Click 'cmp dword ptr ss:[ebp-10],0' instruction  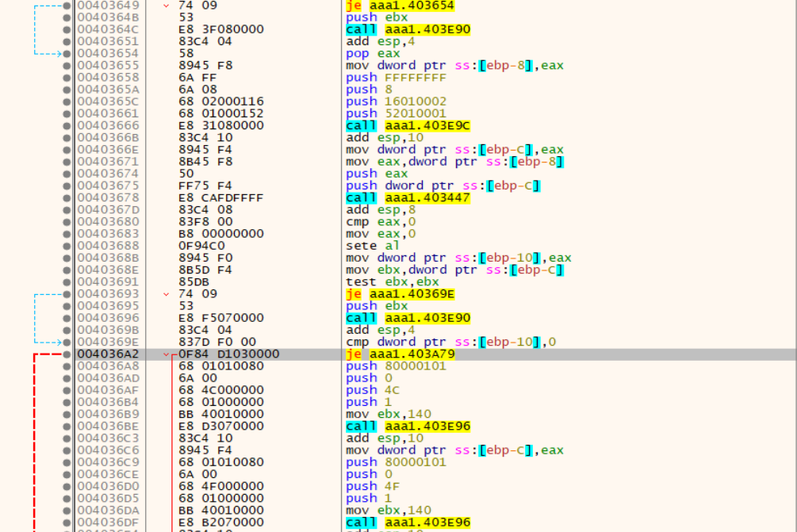tap(451, 342)
